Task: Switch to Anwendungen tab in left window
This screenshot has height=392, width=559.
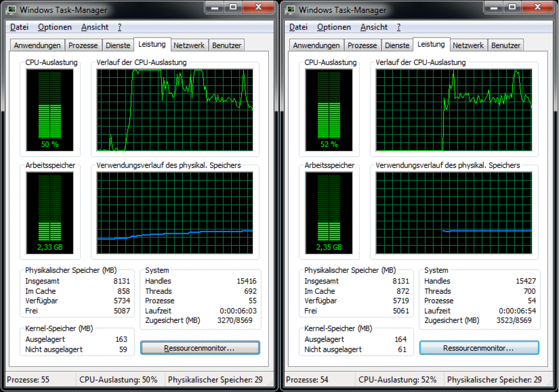Action: pyautogui.click(x=37, y=45)
